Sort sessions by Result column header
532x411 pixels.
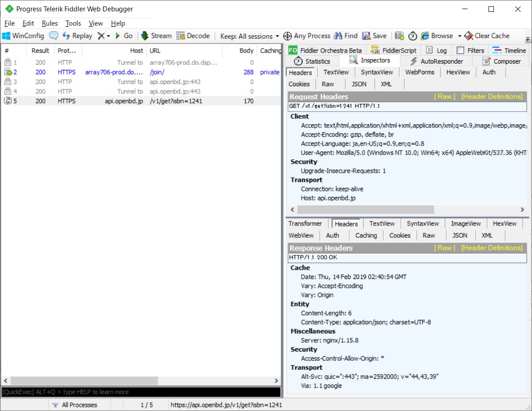pos(40,50)
